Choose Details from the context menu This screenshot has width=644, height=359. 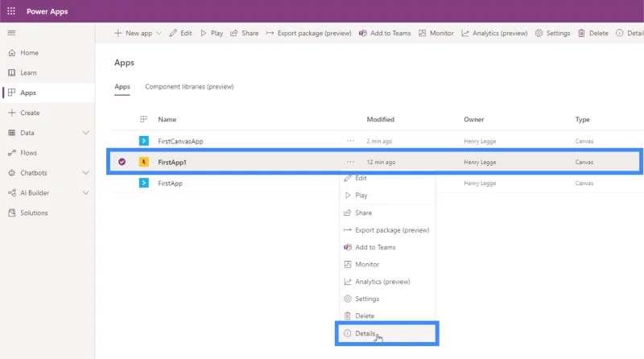tap(387, 333)
